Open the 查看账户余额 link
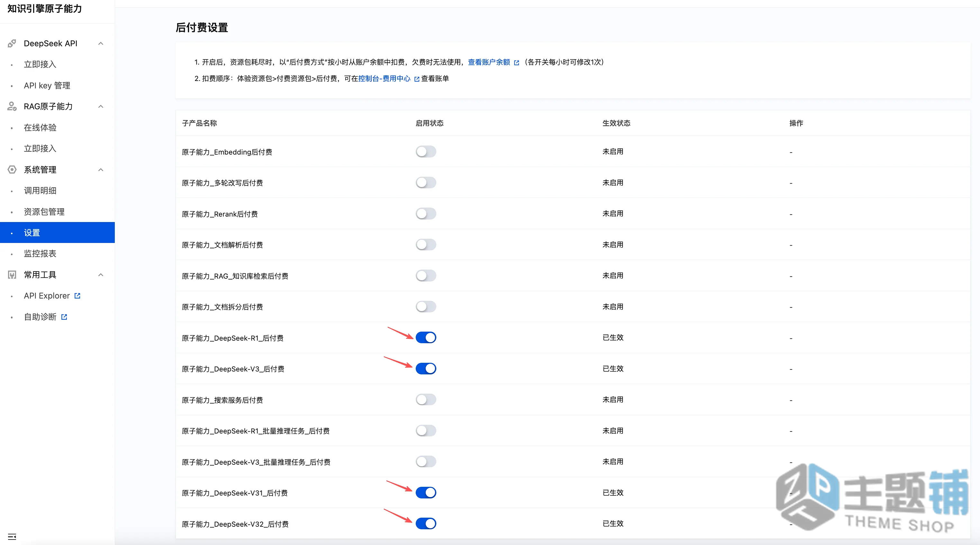Screen dimensions: 980x545 [x=489, y=62]
